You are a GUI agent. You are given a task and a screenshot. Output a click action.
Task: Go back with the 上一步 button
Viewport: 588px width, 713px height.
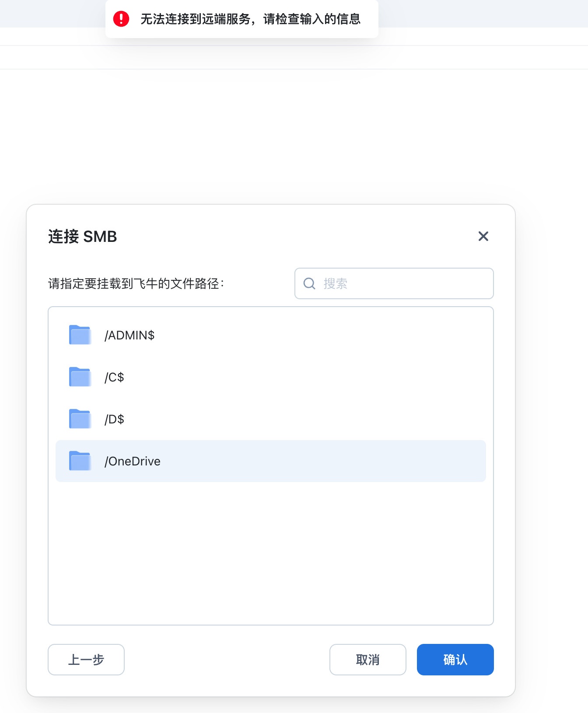point(86,659)
